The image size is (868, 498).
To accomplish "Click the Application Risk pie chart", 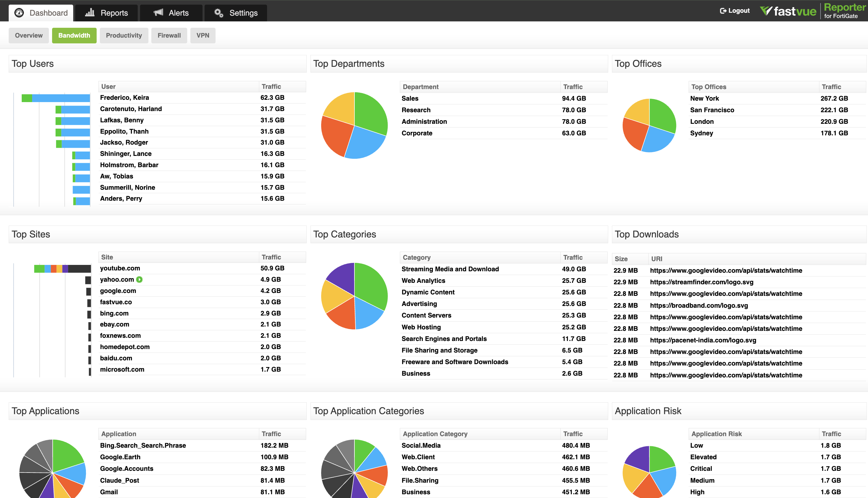I will point(649,472).
